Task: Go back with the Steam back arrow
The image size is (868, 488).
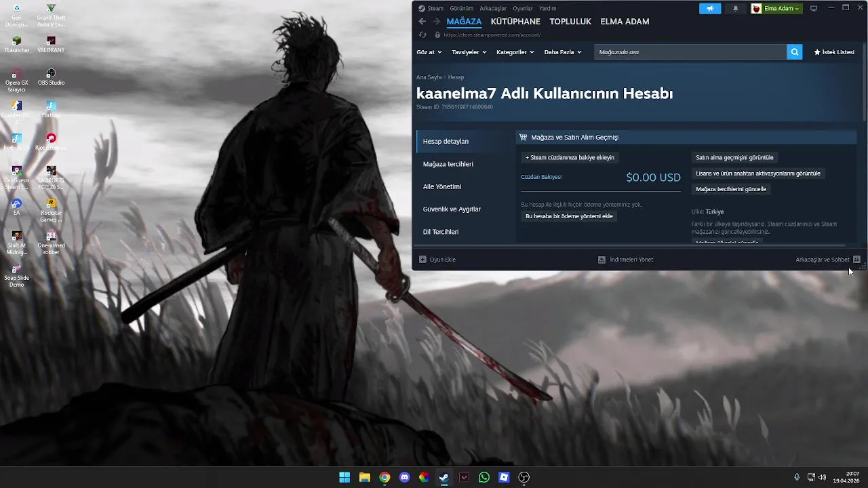Action: point(422,22)
